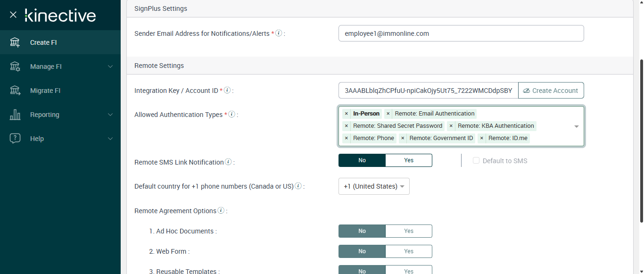Click info icon beside Integration Key label

point(227,90)
